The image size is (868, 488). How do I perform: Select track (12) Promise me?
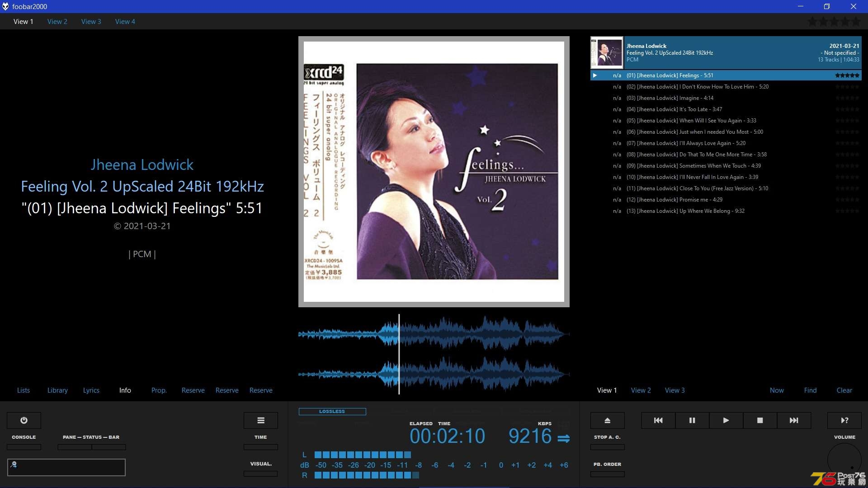726,200
